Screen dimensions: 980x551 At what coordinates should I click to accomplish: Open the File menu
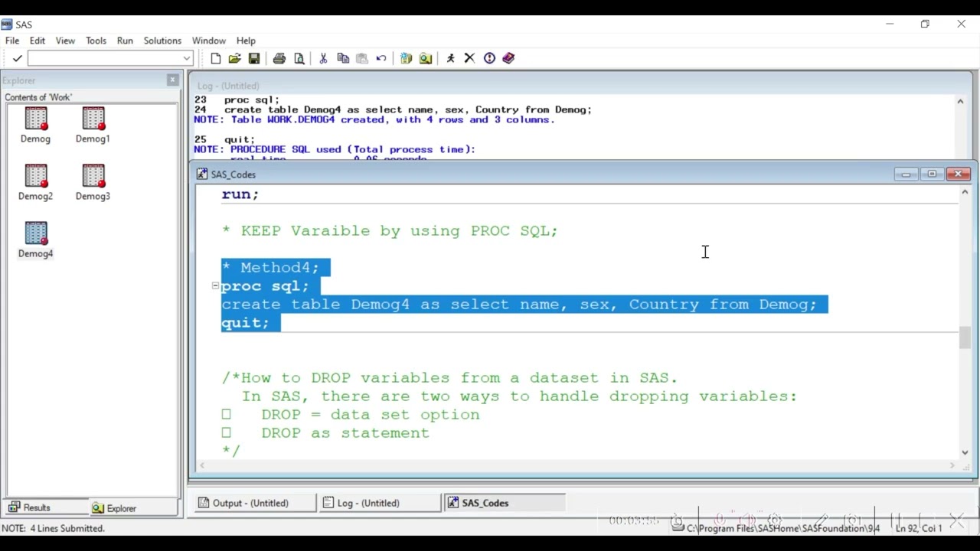[x=12, y=41]
